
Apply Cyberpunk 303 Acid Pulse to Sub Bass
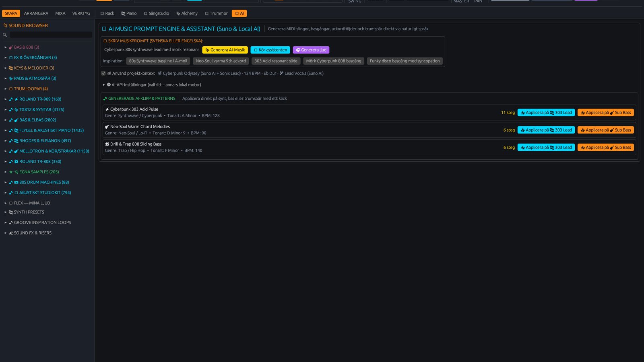606,113
